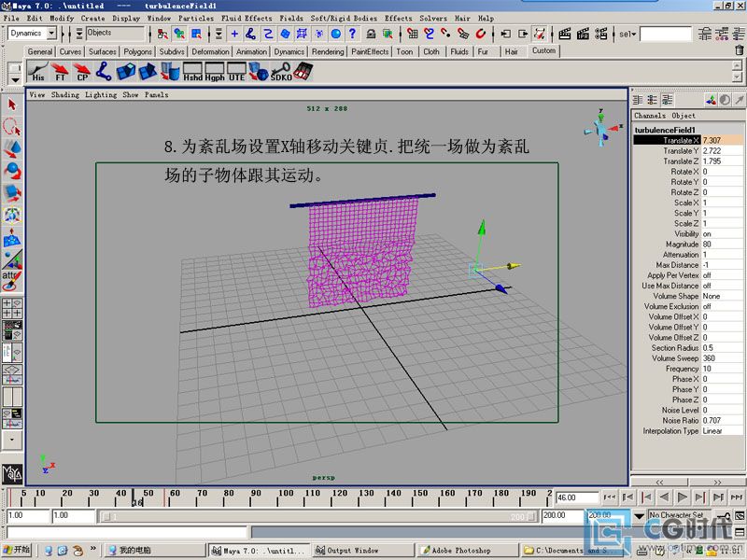Click the current time field 46.00
Screen dimensions: 747x560
(576, 497)
